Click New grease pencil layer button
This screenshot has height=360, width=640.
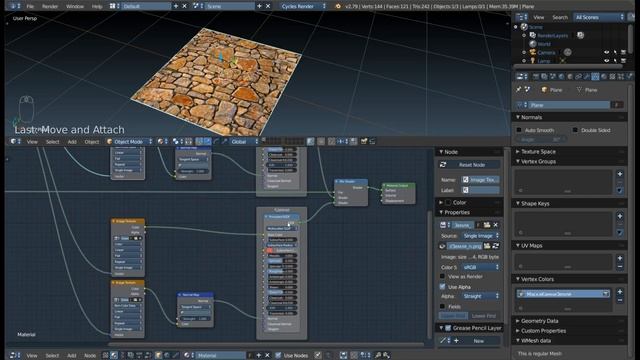coord(479,341)
